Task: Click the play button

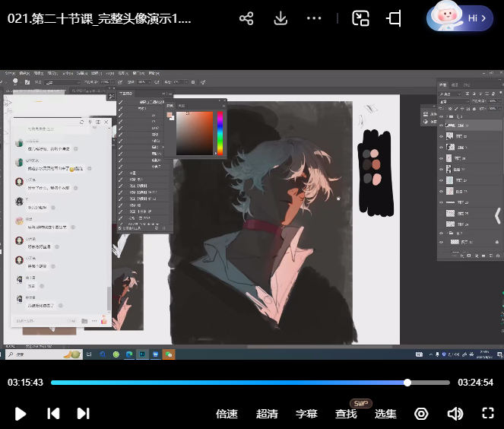Action: click(x=21, y=414)
